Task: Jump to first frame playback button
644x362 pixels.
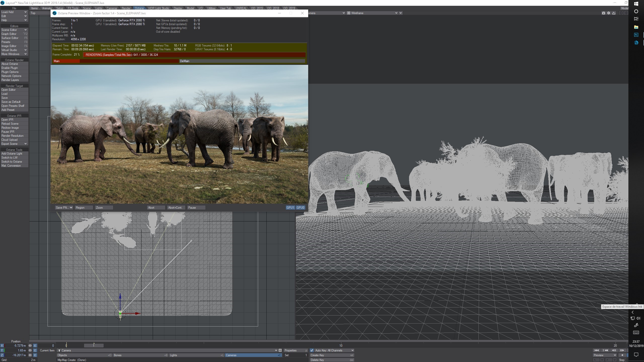Action: click(x=596, y=350)
